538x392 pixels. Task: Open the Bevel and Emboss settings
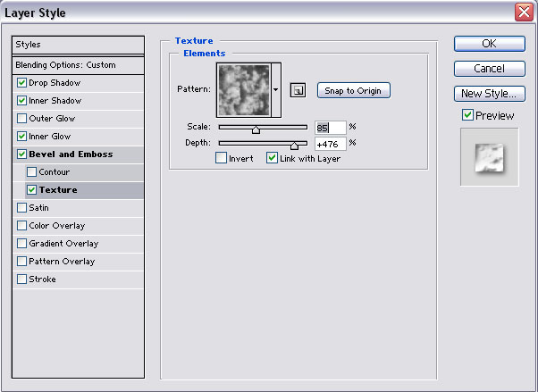[x=71, y=154]
